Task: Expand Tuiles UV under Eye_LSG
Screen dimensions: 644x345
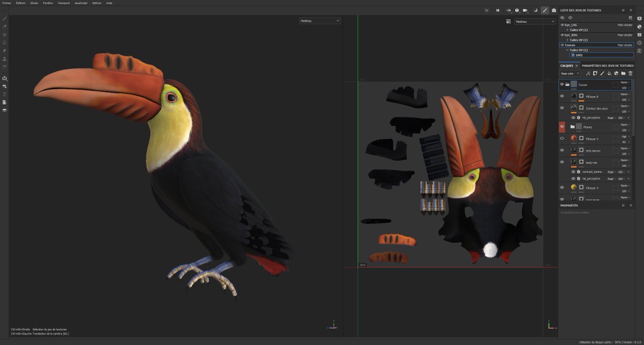Action: pos(567,30)
